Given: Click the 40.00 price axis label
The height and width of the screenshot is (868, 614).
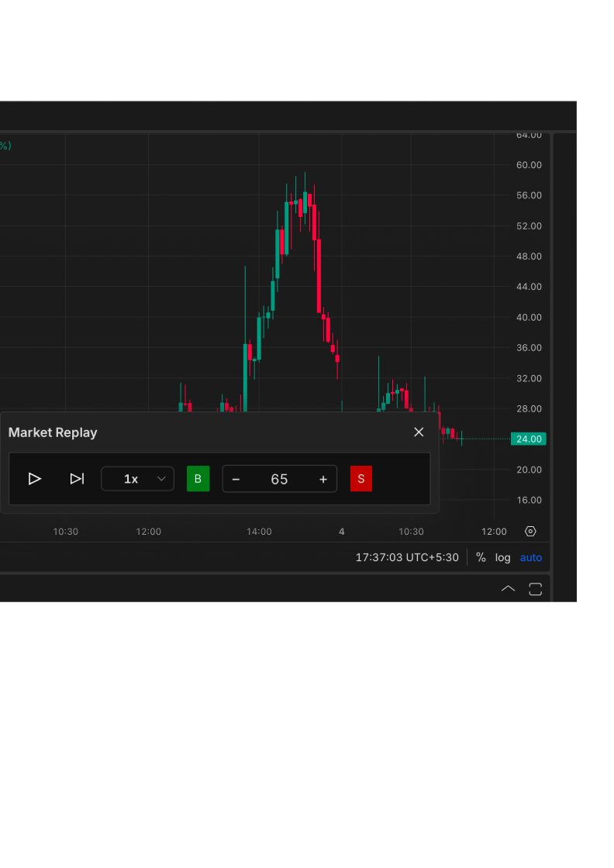Looking at the screenshot, I should tap(529, 317).
